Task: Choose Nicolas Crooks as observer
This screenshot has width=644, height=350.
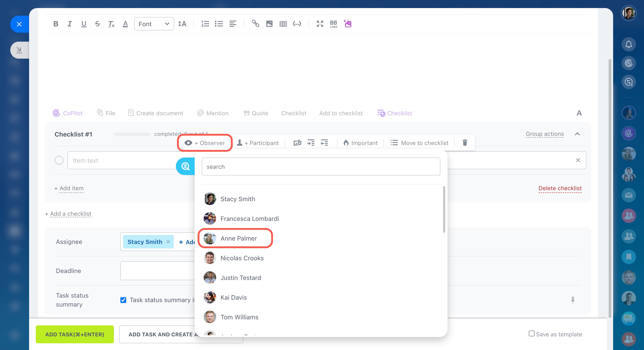Action: tap(242, 258)
